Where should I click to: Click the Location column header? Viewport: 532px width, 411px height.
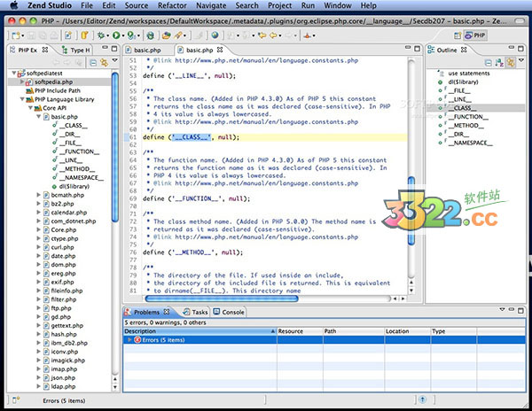click(407, 331)
